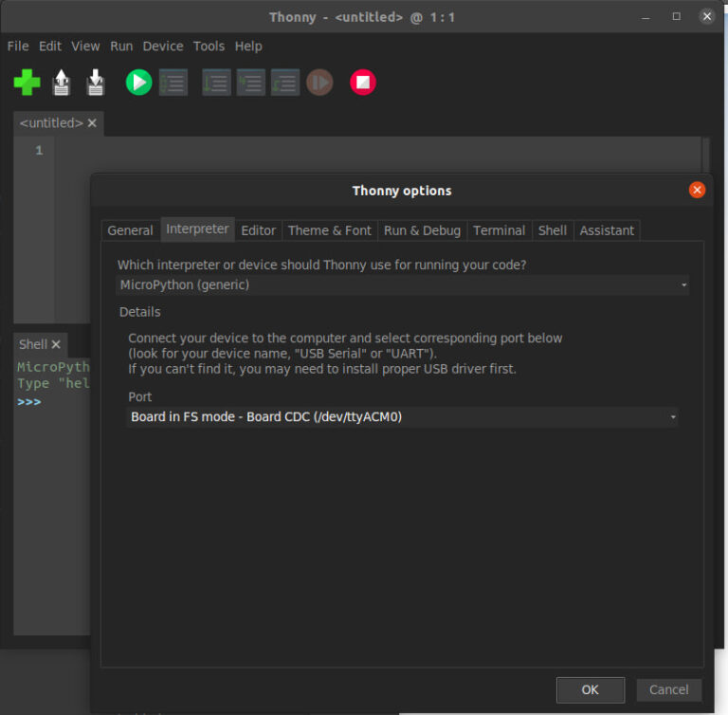This screenshot has width=728, height=715.
Task: Open the Device menu
Action: click(x=163, y=46)
